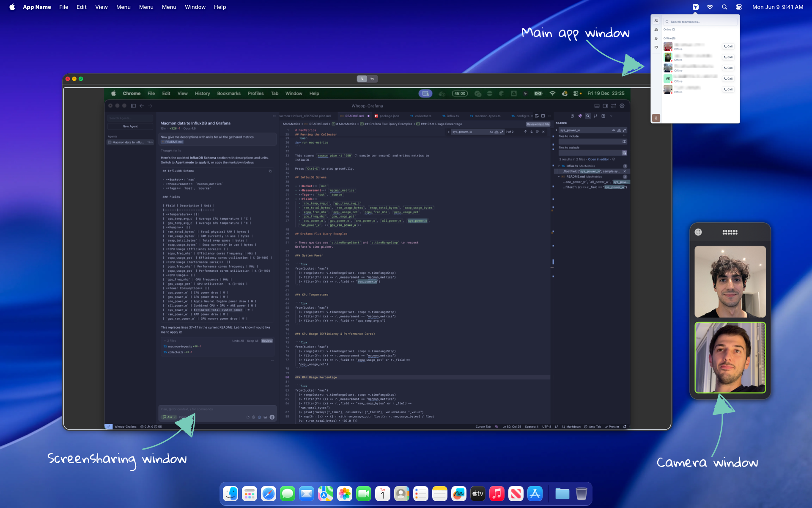Toggle match case in the sys_power_w search field
812x508 pixels.
[x=614, y=130]
